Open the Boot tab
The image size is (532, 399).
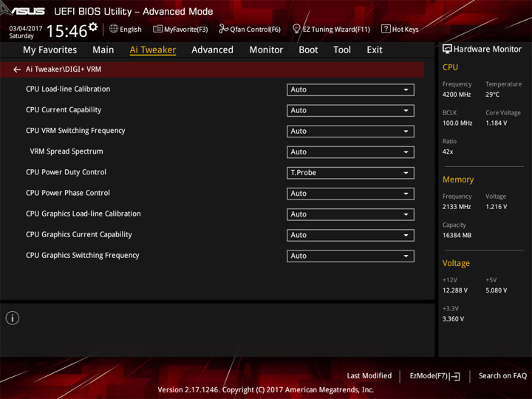[308, 50]
